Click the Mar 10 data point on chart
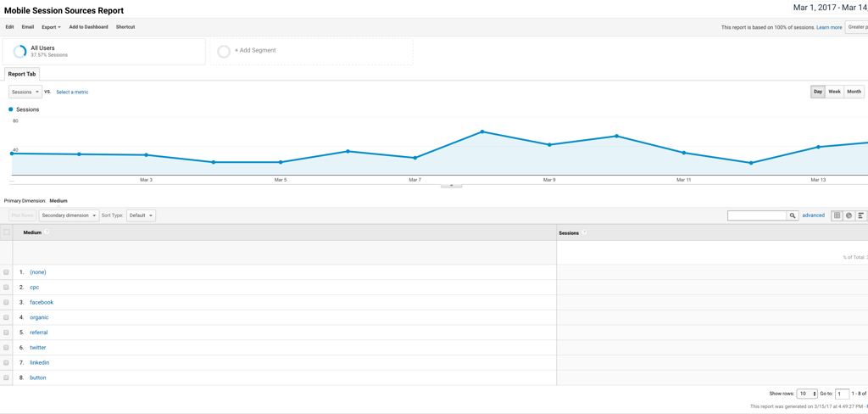The width and height of the screenshot is (868, 414). (x=616, y=136)
